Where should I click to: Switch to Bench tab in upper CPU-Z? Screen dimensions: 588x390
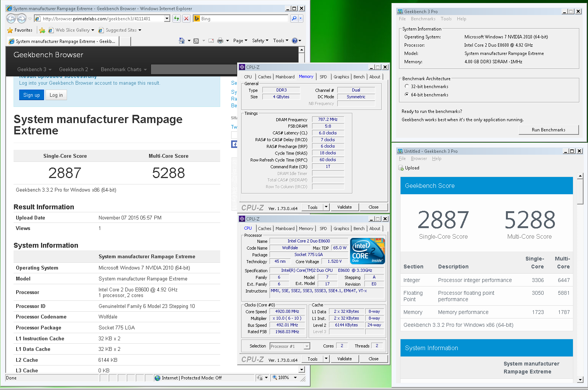359,77
